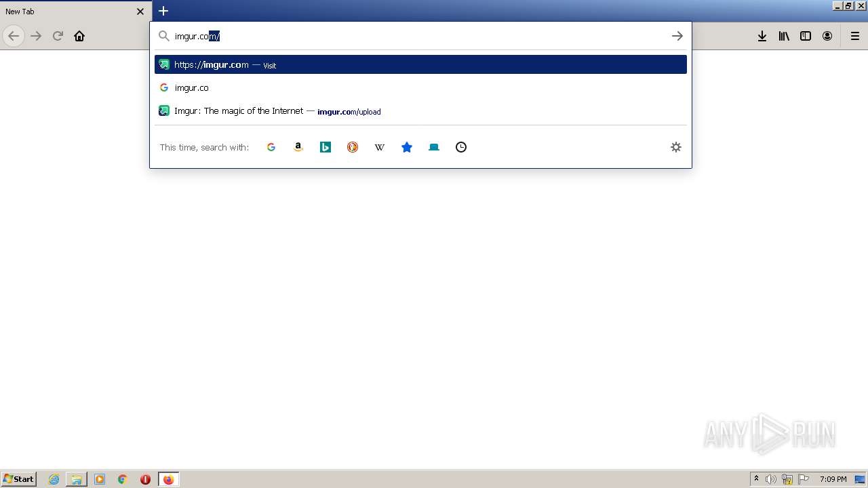Open the Action Center flag icon

point(804,479)
